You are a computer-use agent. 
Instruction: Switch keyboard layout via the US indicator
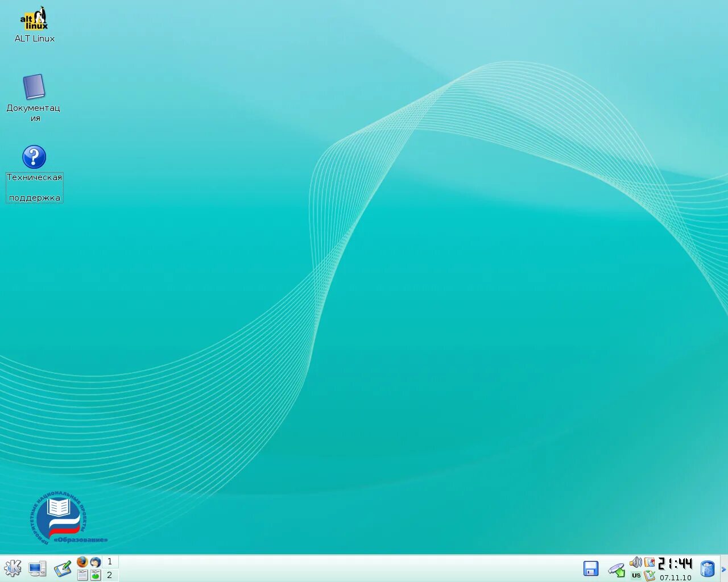[636, 575]
